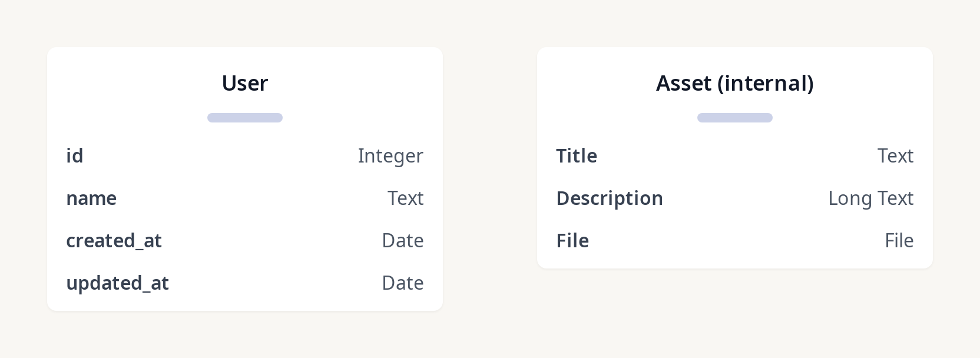Click Date type beside created_at
Image resolution: width=980 pixels, height=358 pixels.
(x=402, y=241)
